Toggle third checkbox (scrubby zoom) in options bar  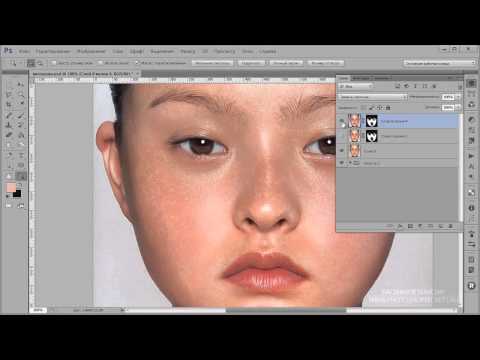pyautogui.click(x=137, y=63)
